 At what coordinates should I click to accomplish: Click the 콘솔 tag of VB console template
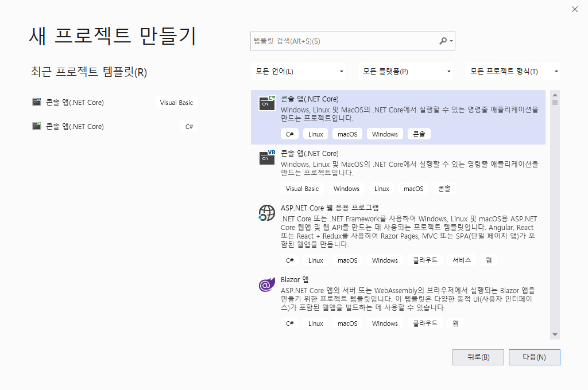pos(444,189)
